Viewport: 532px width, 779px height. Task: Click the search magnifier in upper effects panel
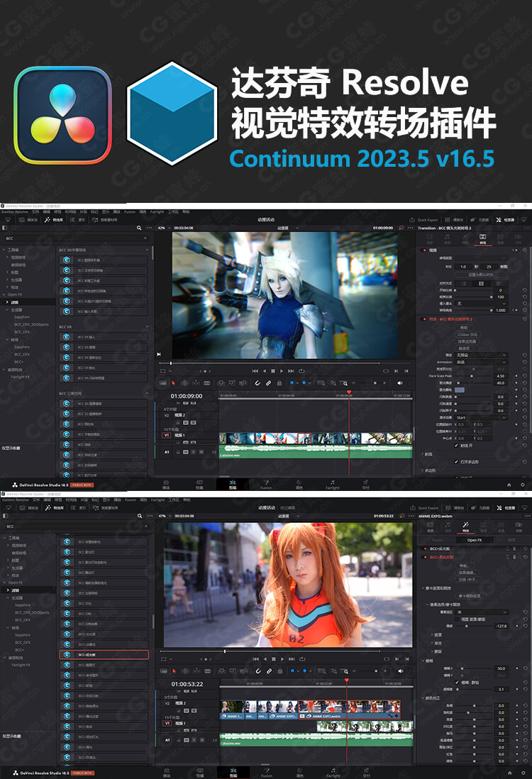pyautogui.click(x=139, y=228)
